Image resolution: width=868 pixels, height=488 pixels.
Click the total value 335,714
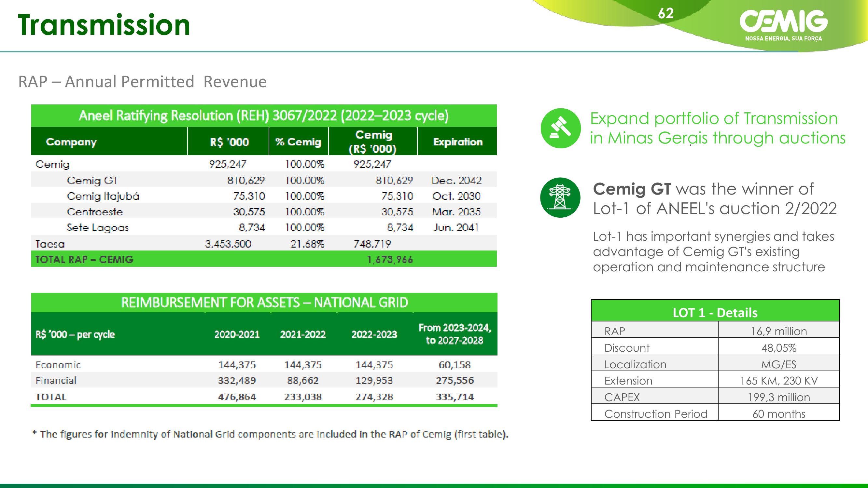point(455,397)
